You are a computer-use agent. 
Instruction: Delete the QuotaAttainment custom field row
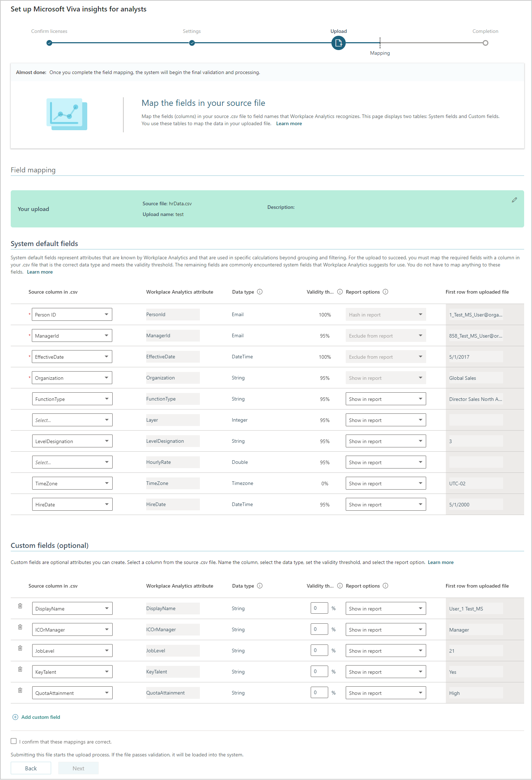pos(20,690)
